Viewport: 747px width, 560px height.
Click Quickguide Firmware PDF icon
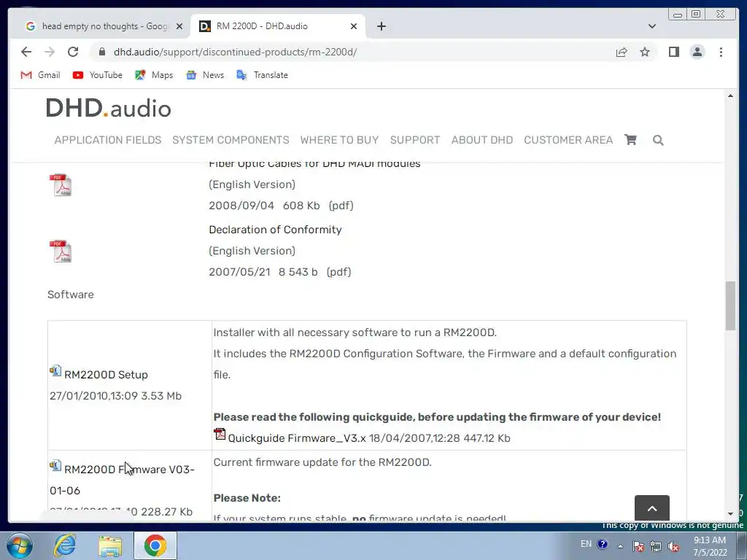(220, 434)
